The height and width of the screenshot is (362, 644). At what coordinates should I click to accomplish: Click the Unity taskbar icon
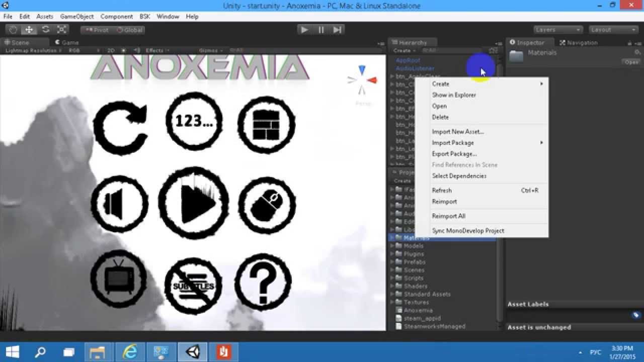(192, 352)
